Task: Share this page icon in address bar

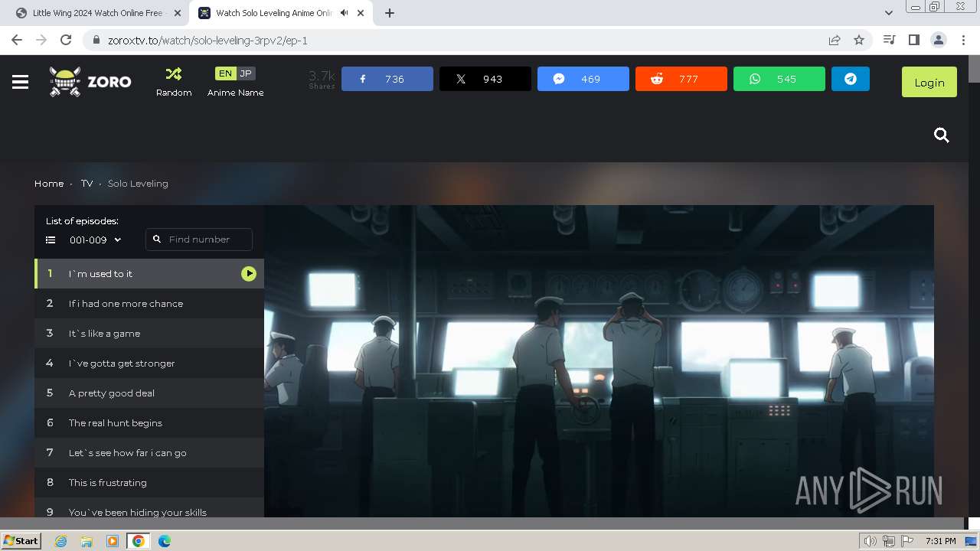Action: 835,40
